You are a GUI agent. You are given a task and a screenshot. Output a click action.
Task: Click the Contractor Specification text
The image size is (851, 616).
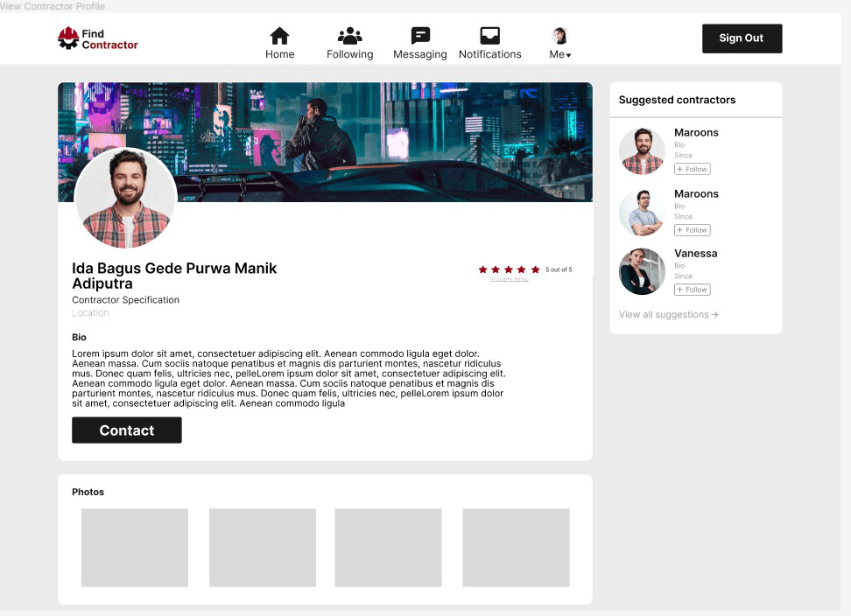(125, 300)
